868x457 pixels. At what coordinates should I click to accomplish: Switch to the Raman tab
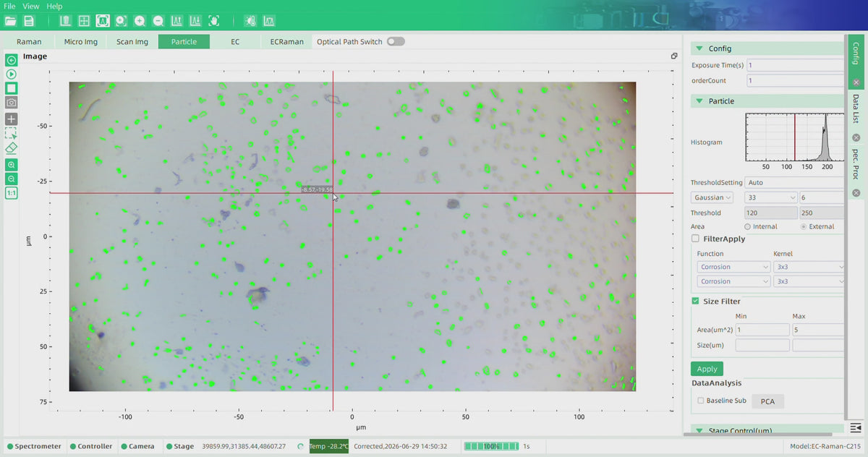pos(29,42)
